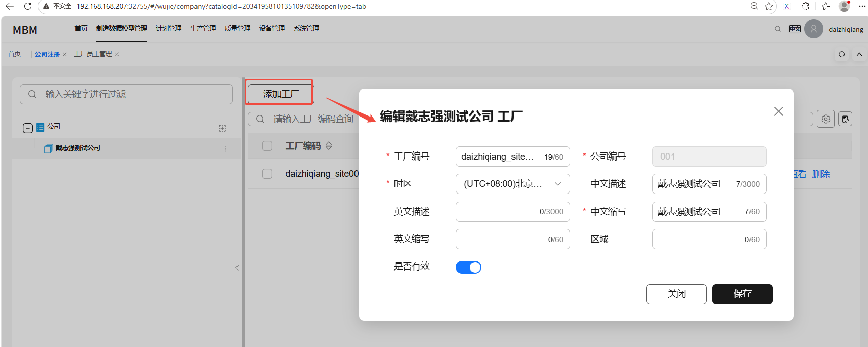The width and height of the screenshot is (868, 347).
Task: Click the tab bar refresh icon
Action: [x=842, y=54]
